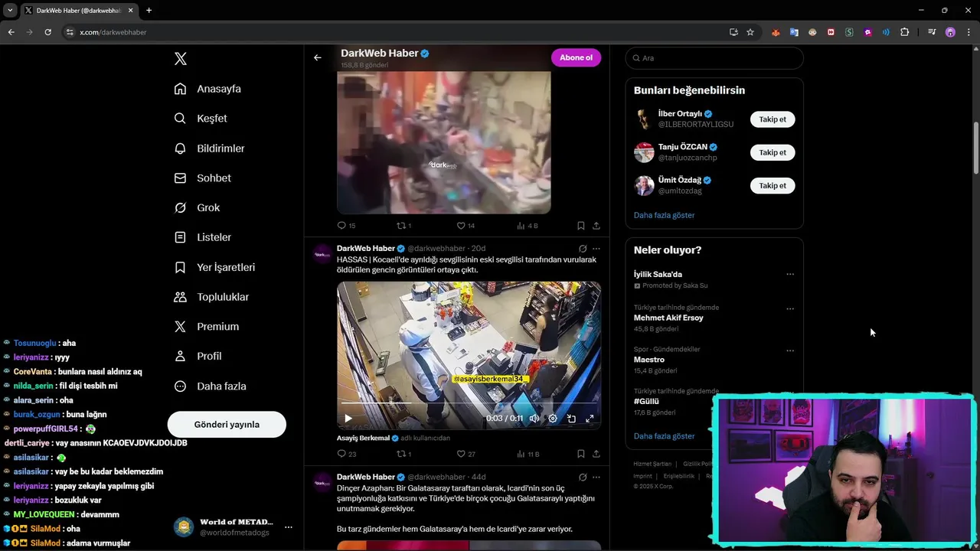980x551 pixels.
Task: Mute the video volume icon
Action: (x=534, y=419)
